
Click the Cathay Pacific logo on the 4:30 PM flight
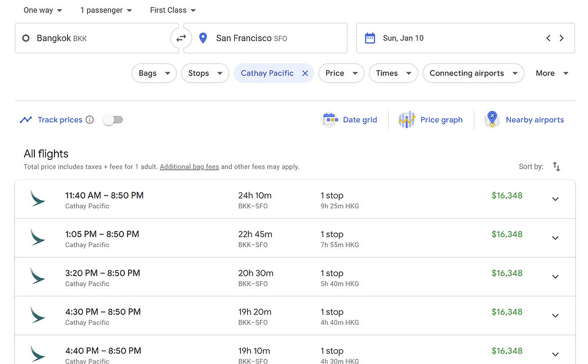click(x=37, y=315)
